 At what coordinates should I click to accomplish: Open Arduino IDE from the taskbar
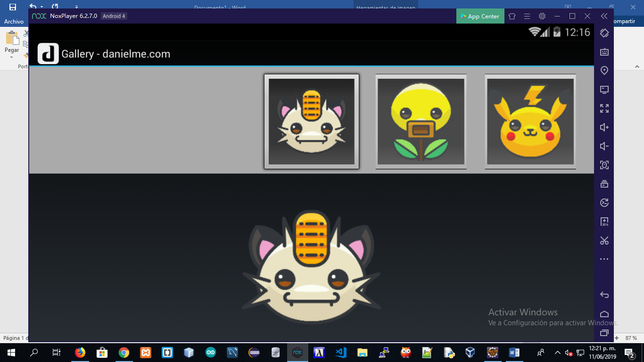211,352
